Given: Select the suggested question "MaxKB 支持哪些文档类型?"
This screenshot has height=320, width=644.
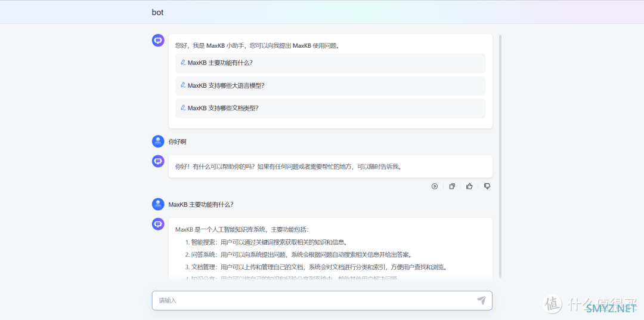Looking at the screenshot, I should tap(330, 108).
